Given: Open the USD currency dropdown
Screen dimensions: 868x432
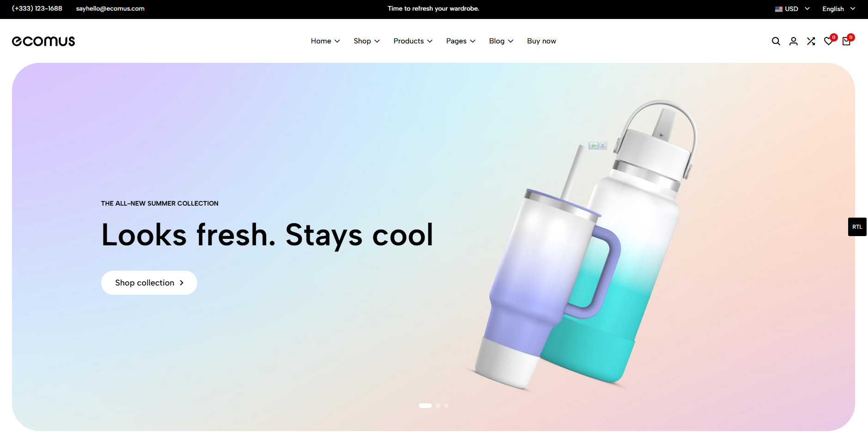Looking at the screenshot, I should point(792,9).
